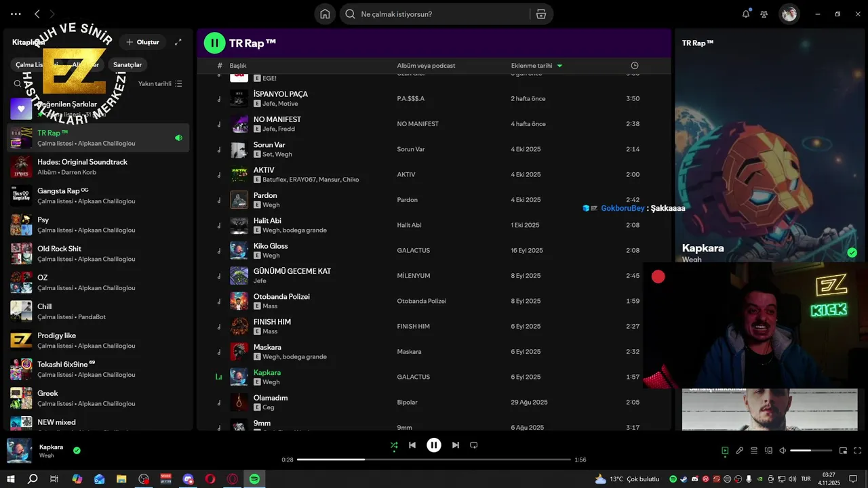Viewport: 868px width, 488px height.
Task: Sort tracks by the duration clock icon
Action: point(635,66)
